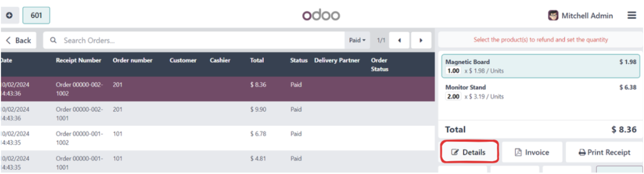
Task: Select Magnetic Board order line
Action: pyautogui.click(x=541, y=66)
